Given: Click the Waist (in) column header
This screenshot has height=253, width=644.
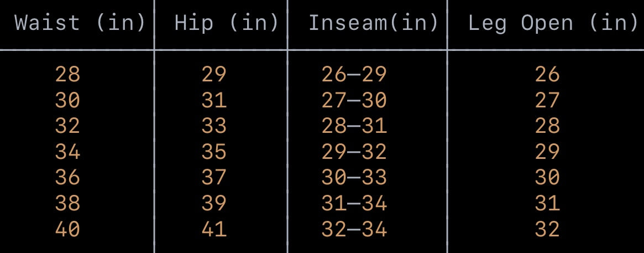Looking at the screenshot, I should click(x=80, y=23).
